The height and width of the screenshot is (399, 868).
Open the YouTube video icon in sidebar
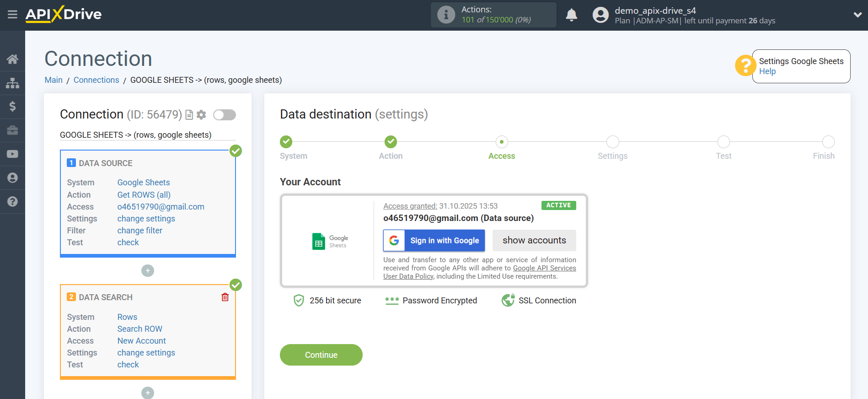[12, 154]
